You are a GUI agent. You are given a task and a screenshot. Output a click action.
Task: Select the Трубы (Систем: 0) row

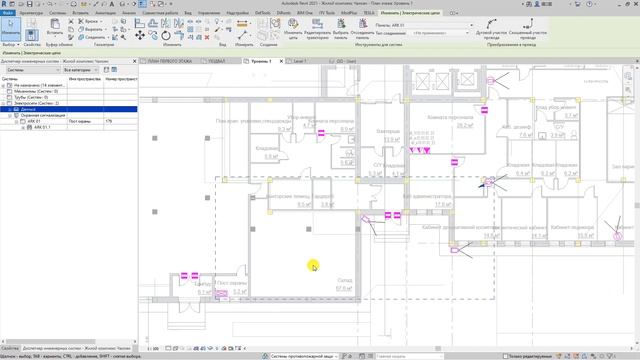tap(69, 98)
